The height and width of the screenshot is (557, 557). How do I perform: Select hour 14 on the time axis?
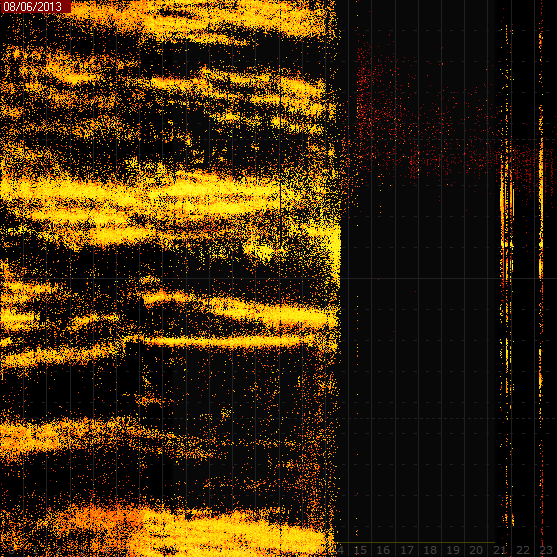(x=340, y=550)
